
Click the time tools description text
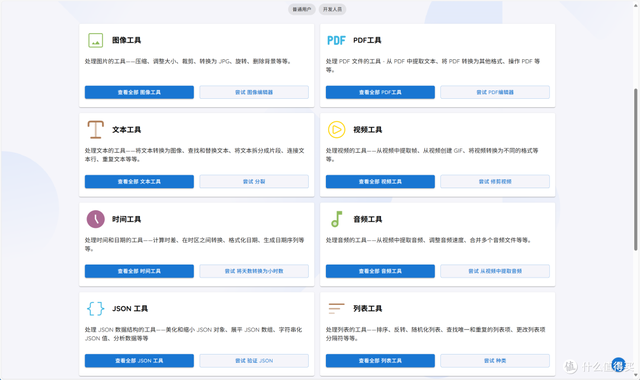(x=195, y=244)
